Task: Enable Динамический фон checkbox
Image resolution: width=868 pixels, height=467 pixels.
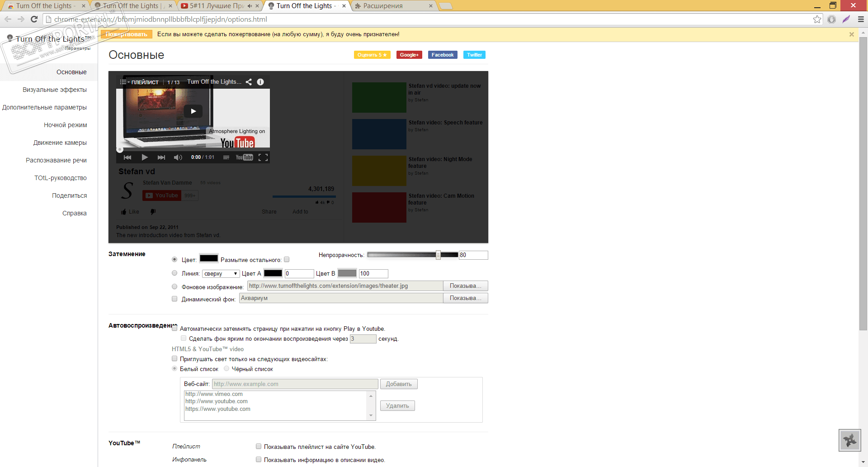Action: [175, 299]
